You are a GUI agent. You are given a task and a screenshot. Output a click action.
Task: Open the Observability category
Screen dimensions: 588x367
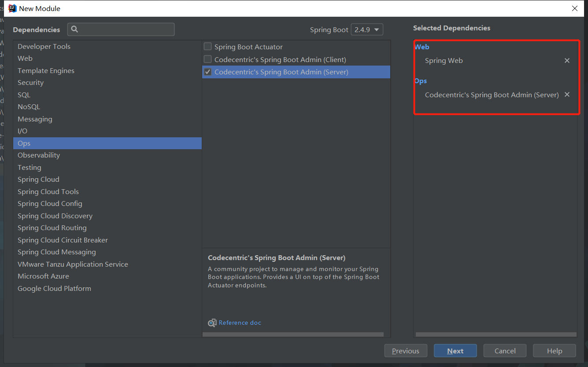(107, 155)
